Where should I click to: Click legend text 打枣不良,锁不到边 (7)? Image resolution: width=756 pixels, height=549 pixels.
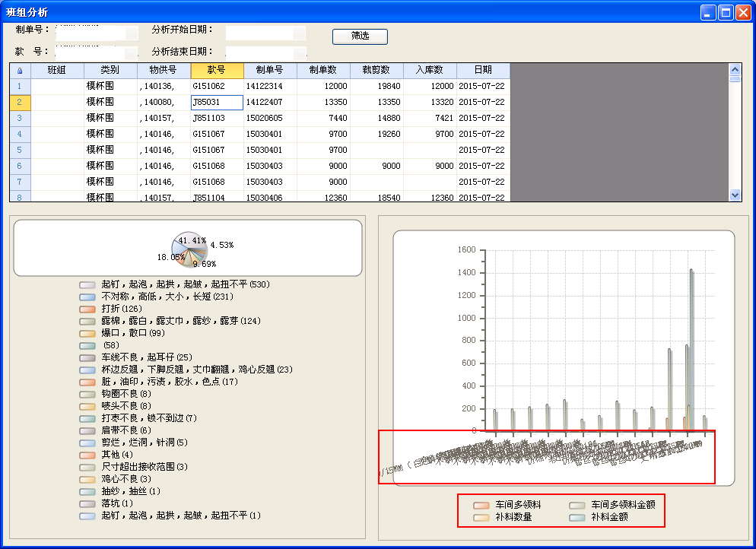(x=149, y=418)
